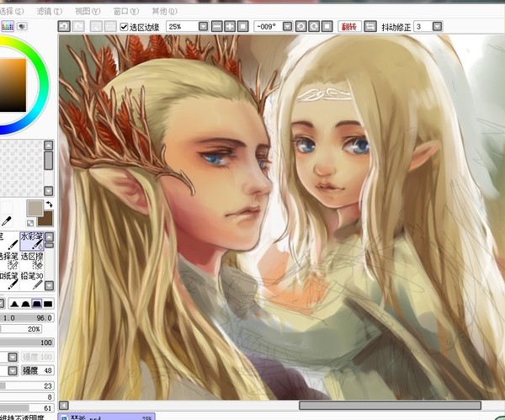Click the red 翻转 flip button
Viewport: 505px width, 420px height.
[349, 26]
